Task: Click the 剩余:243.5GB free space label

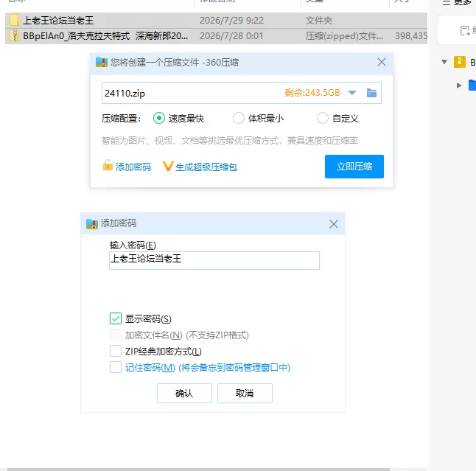Action: (x=312, y=93)
